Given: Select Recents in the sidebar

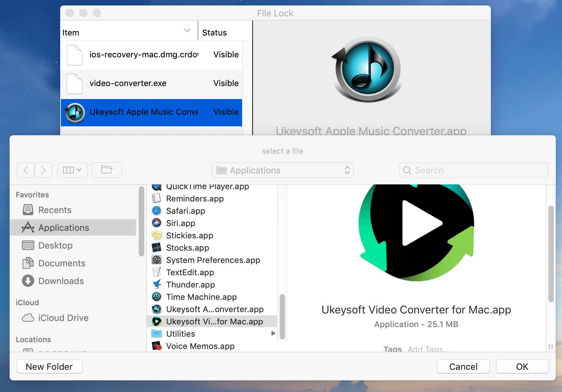Looking at the screenshot, I should (73, 210).
